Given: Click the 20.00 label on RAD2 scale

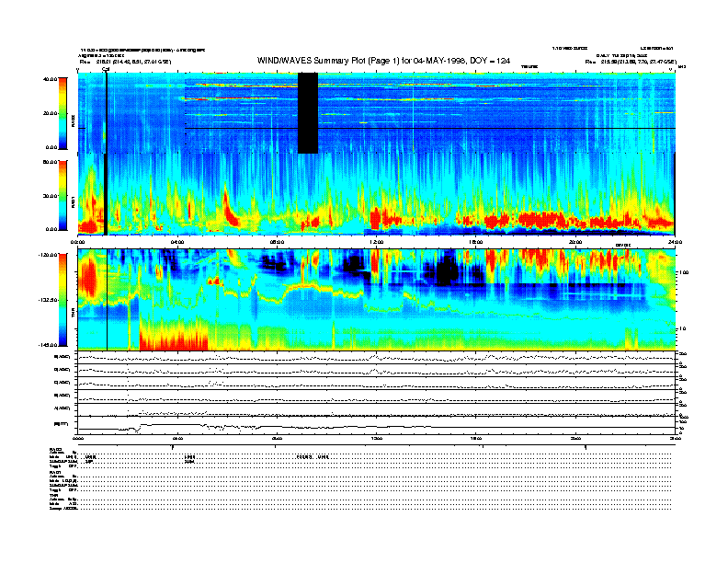Looking at the screenshot, I should coord(51,113).
